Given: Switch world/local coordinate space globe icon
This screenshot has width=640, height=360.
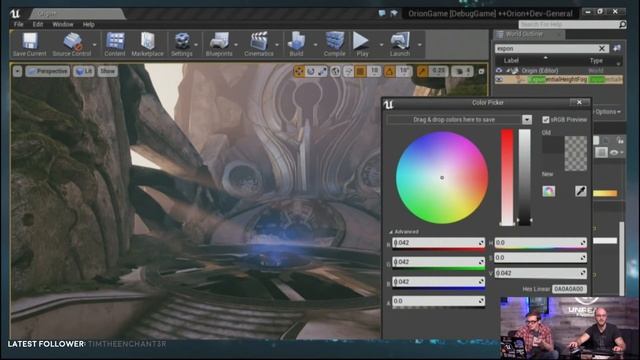Looking at the screenshot, I should [x=335, y=71].
